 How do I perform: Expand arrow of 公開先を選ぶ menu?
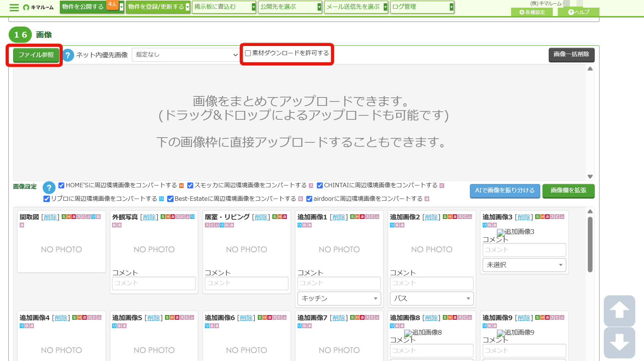tap(319, 7)
